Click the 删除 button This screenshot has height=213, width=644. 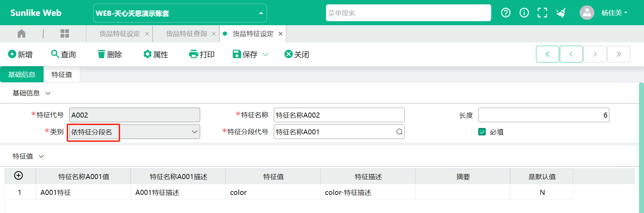[x=110, y=54]
